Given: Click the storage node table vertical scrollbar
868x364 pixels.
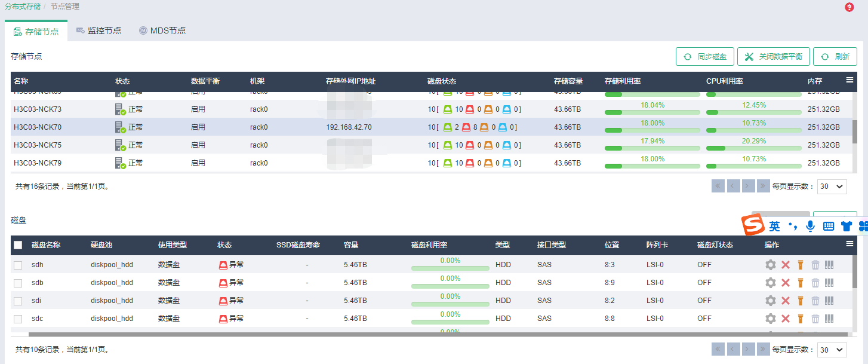Looking at the screenshot, I should 854,132.
